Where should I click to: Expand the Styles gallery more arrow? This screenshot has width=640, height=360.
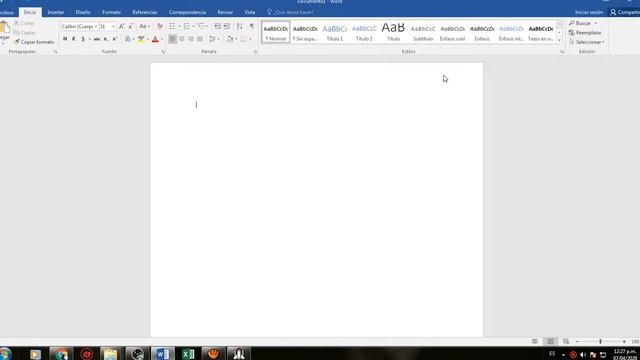tap(559, 40)
